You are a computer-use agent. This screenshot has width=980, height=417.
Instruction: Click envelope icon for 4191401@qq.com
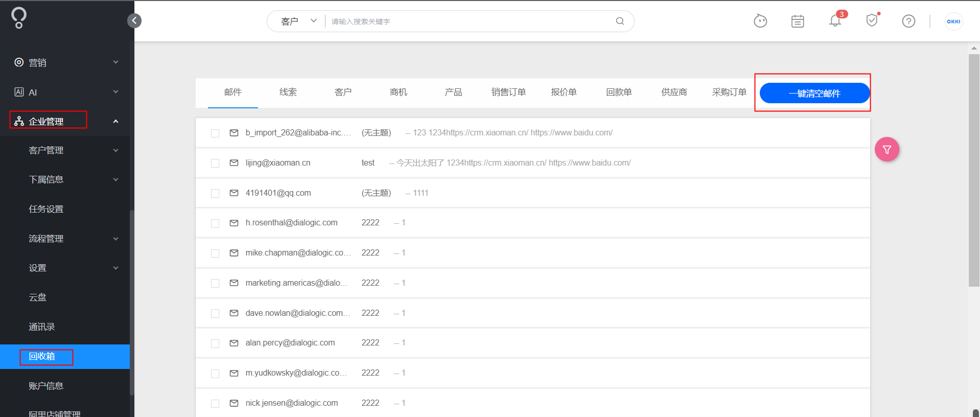(x=234, y=193)
